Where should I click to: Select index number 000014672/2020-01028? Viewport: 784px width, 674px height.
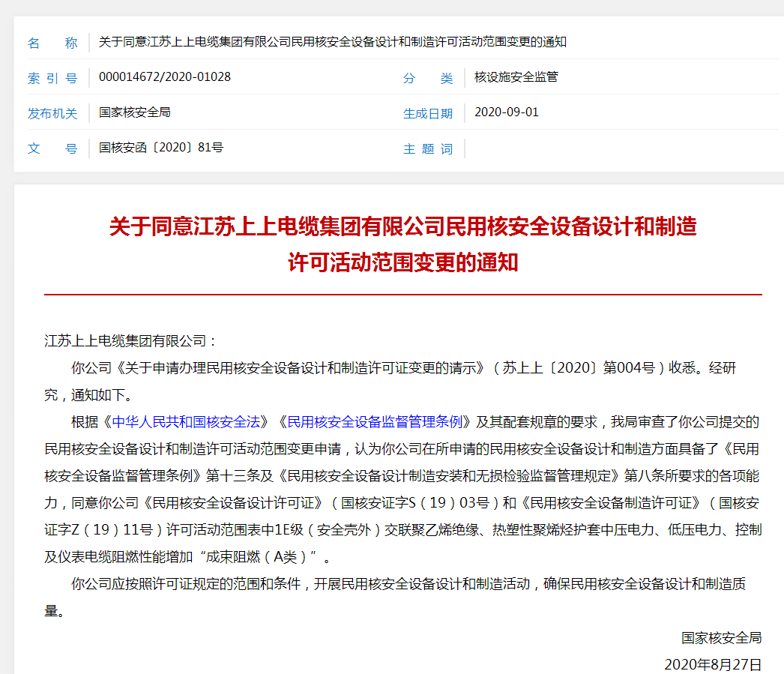point(165,77)
